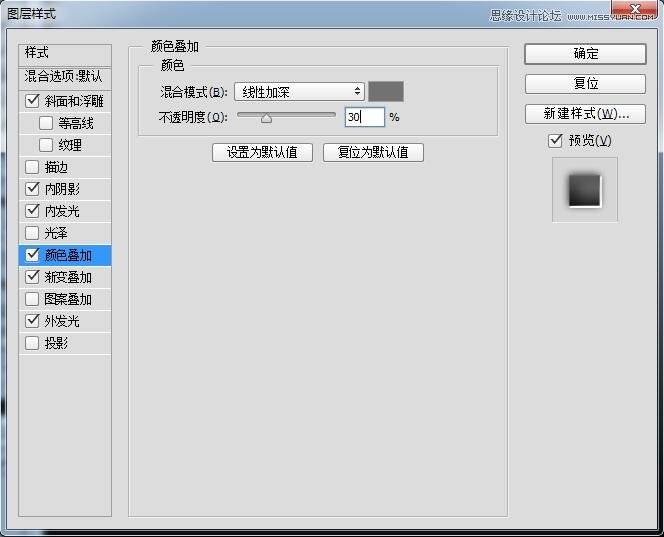Image resolution: width=664 pixels, height=537 pixels.
Task: Open the 描边 settings row
Action: (65, 167)
